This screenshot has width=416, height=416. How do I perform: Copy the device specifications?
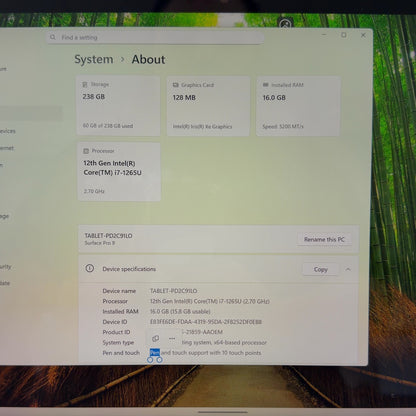pyautogui.click(x=321, y=269)
